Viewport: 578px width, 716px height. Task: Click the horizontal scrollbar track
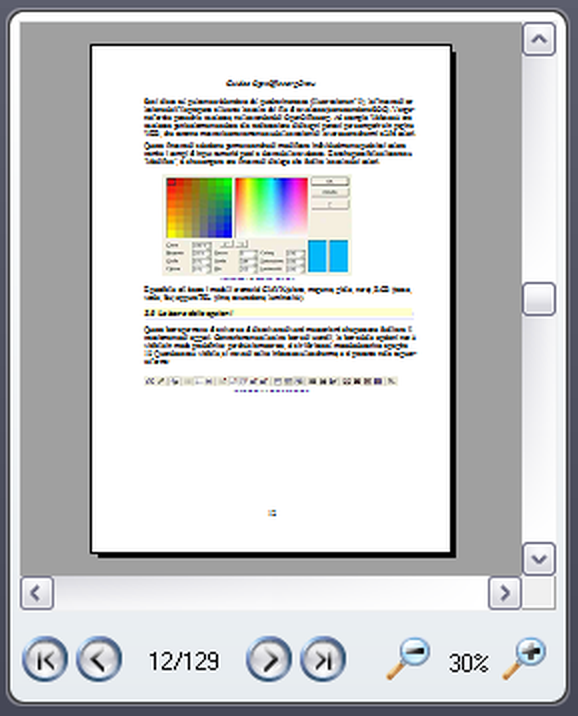(x=271, y=593)
